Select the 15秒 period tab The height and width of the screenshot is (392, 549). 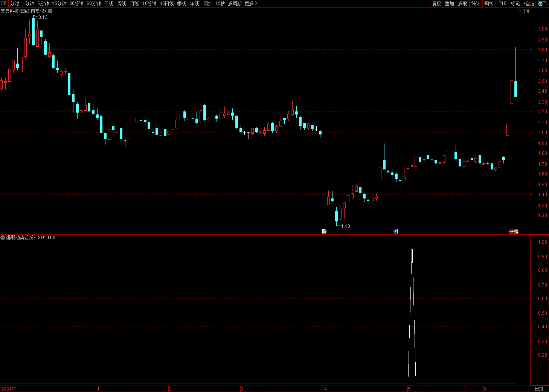pos(220,3)
